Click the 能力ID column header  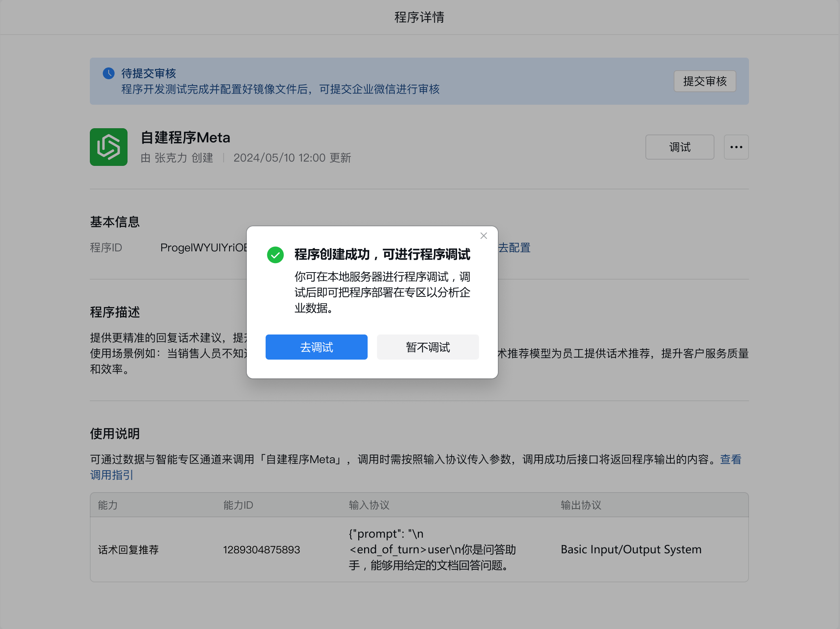[238, 505]
